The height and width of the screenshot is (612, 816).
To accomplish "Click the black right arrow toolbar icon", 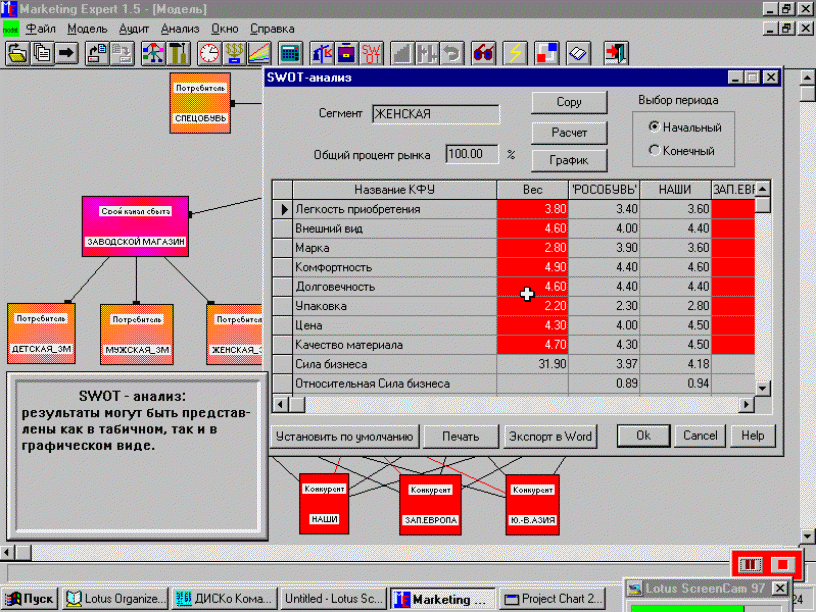I will (67, 53).
